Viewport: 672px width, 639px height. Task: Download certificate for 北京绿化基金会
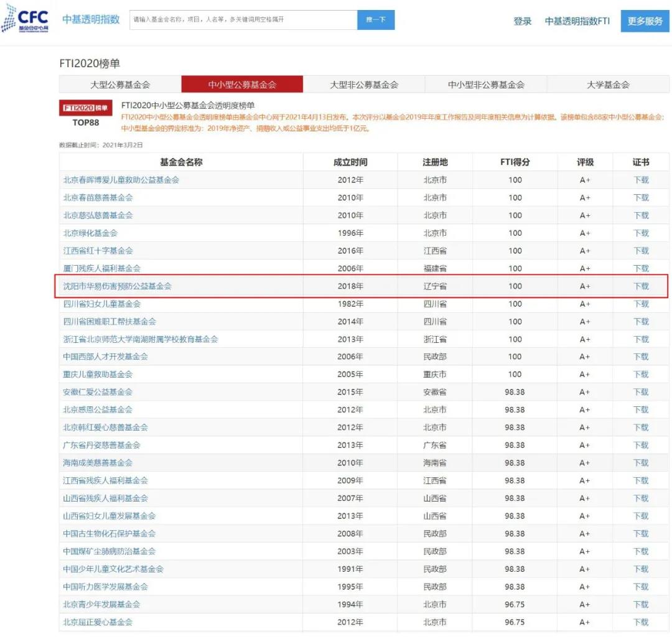pos(641,233)
